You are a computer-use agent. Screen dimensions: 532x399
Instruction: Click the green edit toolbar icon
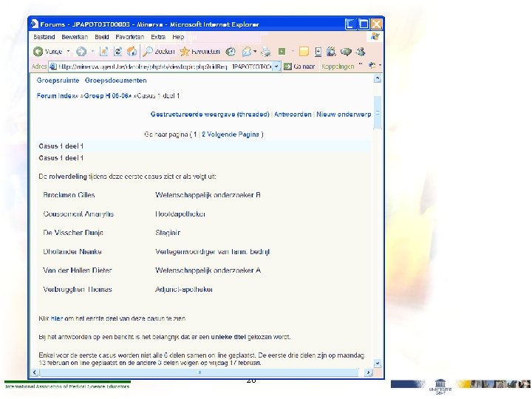click(282, 51)
